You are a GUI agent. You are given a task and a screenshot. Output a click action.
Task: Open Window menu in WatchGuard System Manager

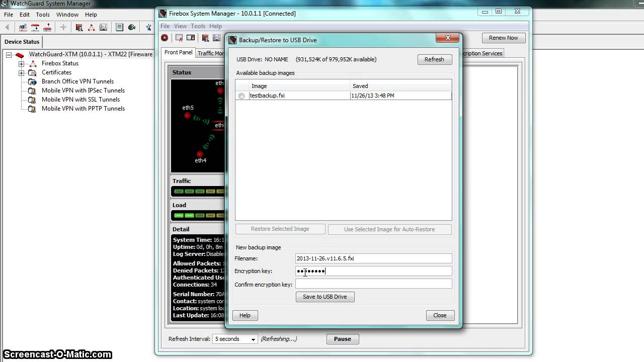click(x=67, y=15)
